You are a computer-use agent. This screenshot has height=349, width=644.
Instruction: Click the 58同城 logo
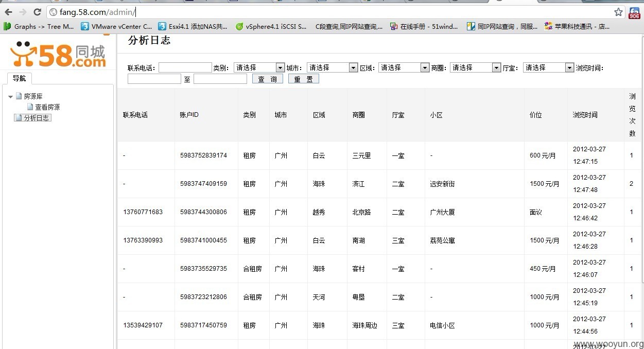coord(58,55)
